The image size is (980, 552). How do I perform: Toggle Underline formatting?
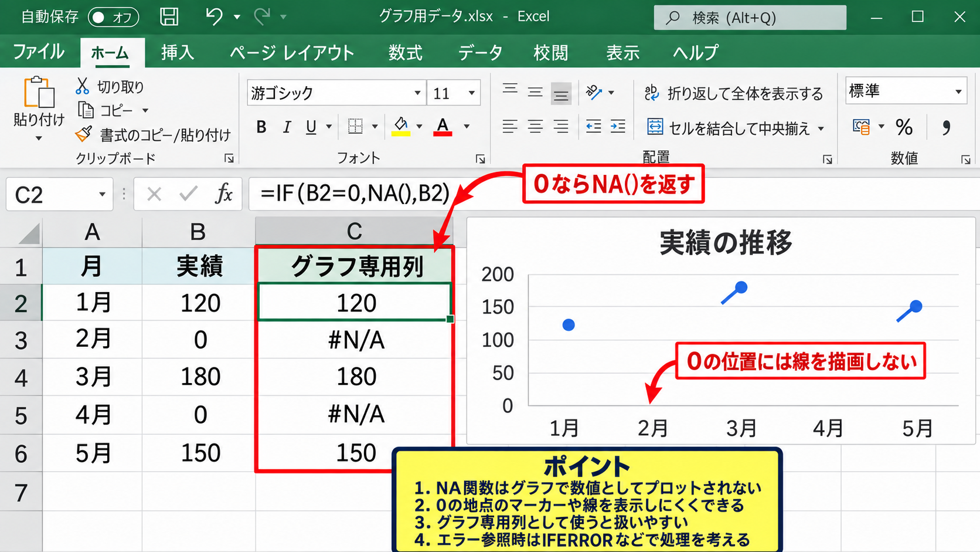(311, 127)
